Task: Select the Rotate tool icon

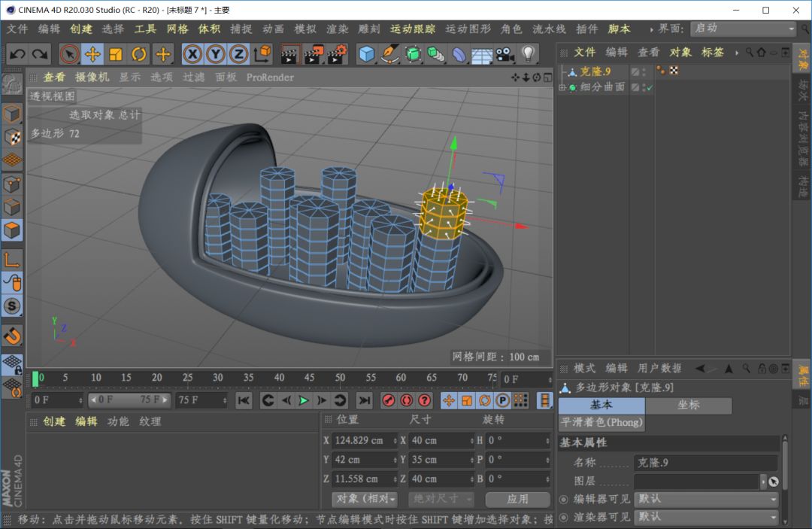Action: [x=139, y=54]
